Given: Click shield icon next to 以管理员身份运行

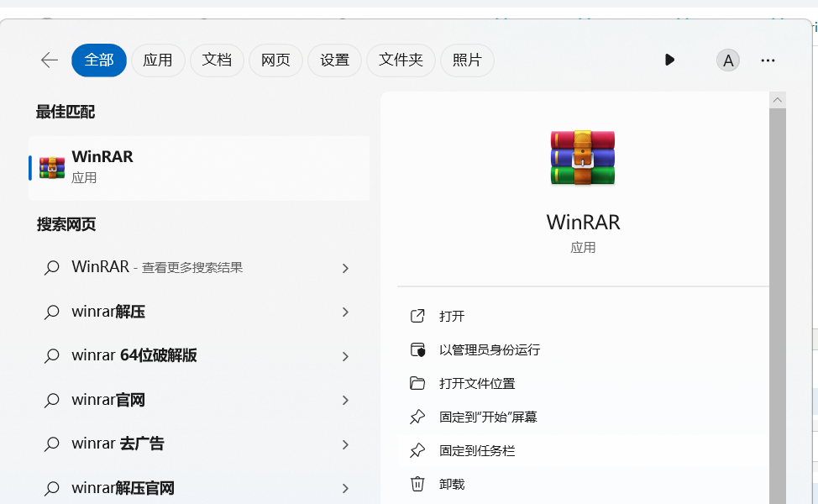Looking at the screenshot, I should click(417, 349).
